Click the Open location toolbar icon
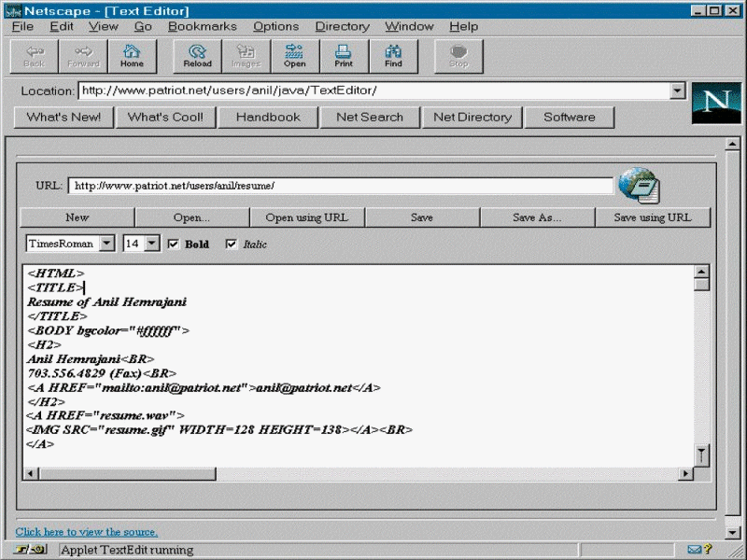 [x=295, y=57]
